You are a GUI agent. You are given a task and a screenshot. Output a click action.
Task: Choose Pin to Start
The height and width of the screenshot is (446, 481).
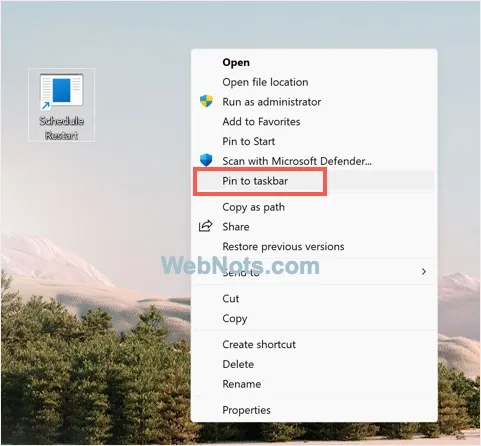pos(249,141)
